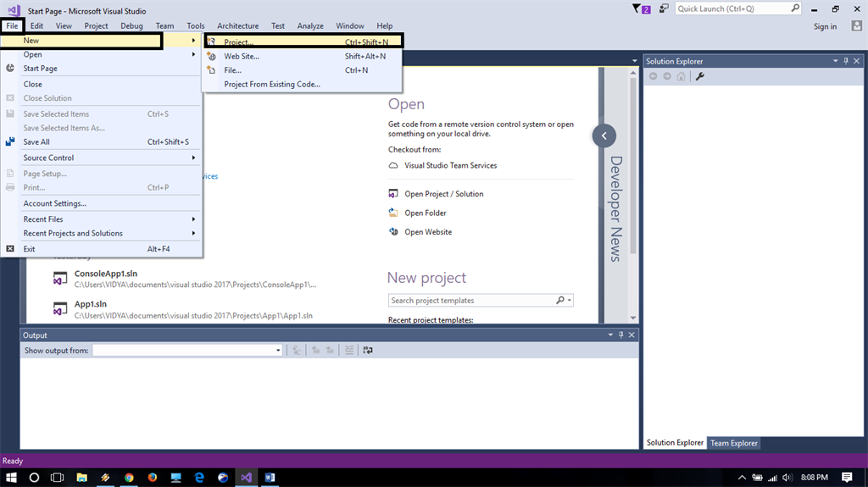The image size is (868, 487).
Task: Expand the Open submenu in File menu
Action: 102,54
